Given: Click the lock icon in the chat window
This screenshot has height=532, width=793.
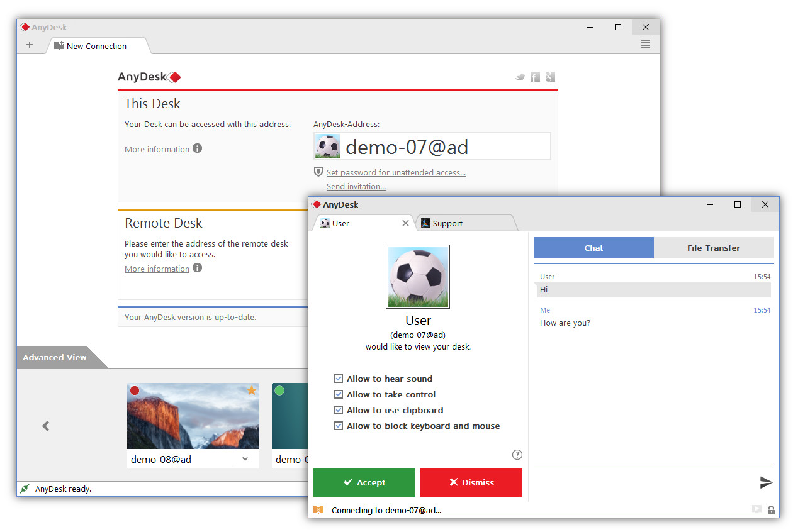Looking at the screenshot, I should 772,509.
